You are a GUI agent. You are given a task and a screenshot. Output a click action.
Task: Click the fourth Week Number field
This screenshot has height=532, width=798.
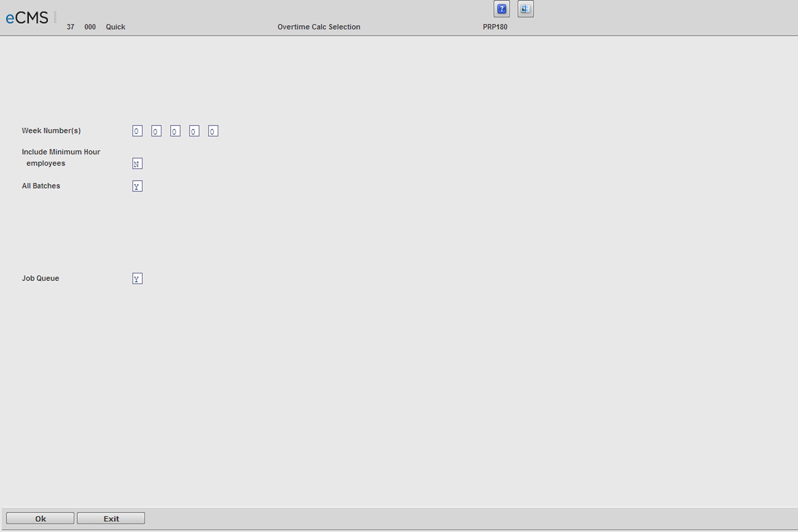click(194, 131)
